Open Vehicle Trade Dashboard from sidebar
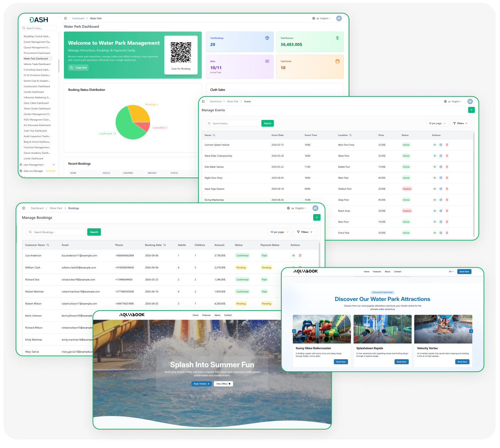 point(37,64)
